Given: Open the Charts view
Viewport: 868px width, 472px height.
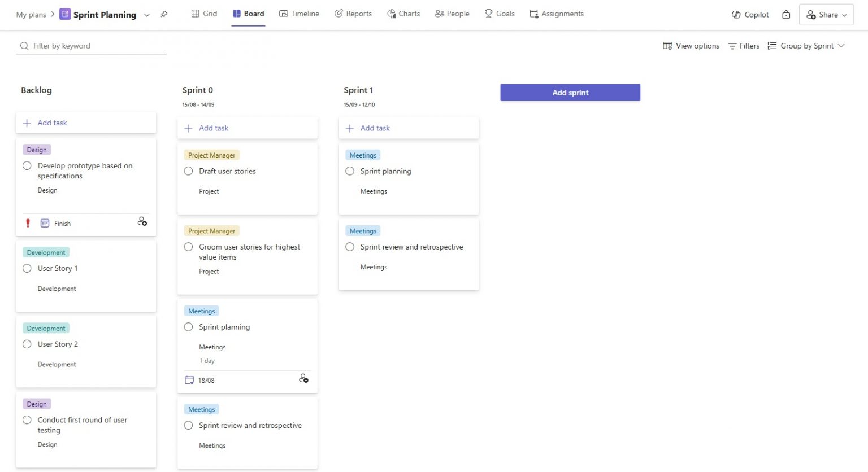Looking at the screenshot, I should [403, 14].
